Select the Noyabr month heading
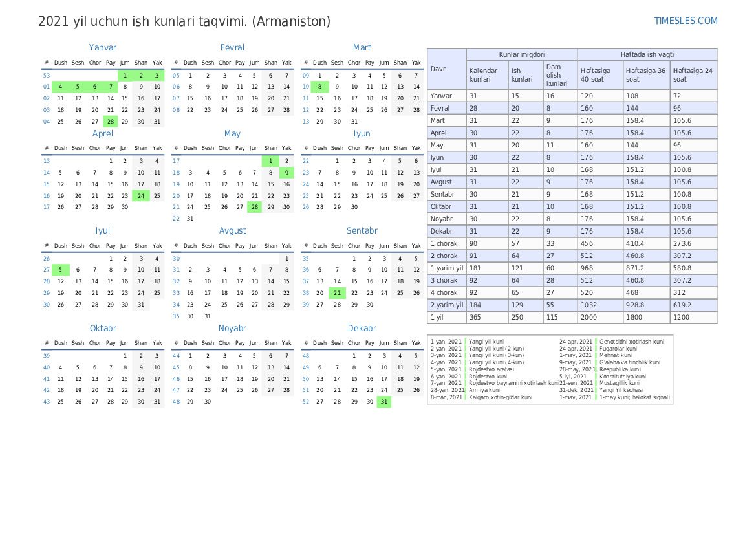The height and width of the screenshot is (535, 756). [232, 328]
